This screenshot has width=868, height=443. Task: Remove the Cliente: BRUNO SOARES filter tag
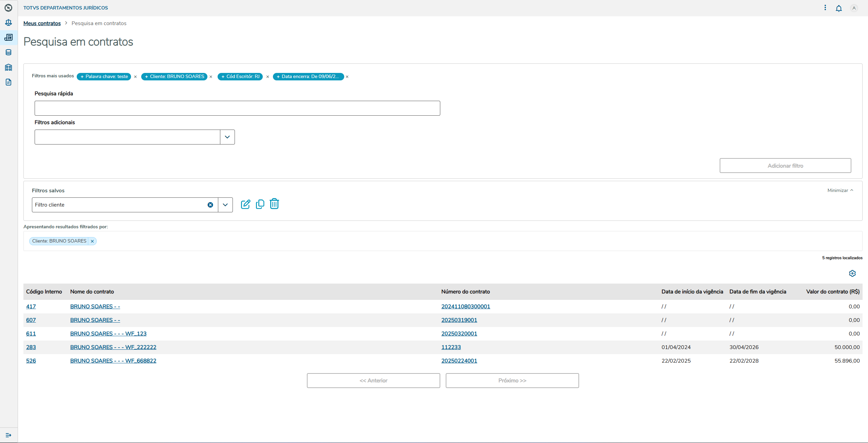pos(92,241)
